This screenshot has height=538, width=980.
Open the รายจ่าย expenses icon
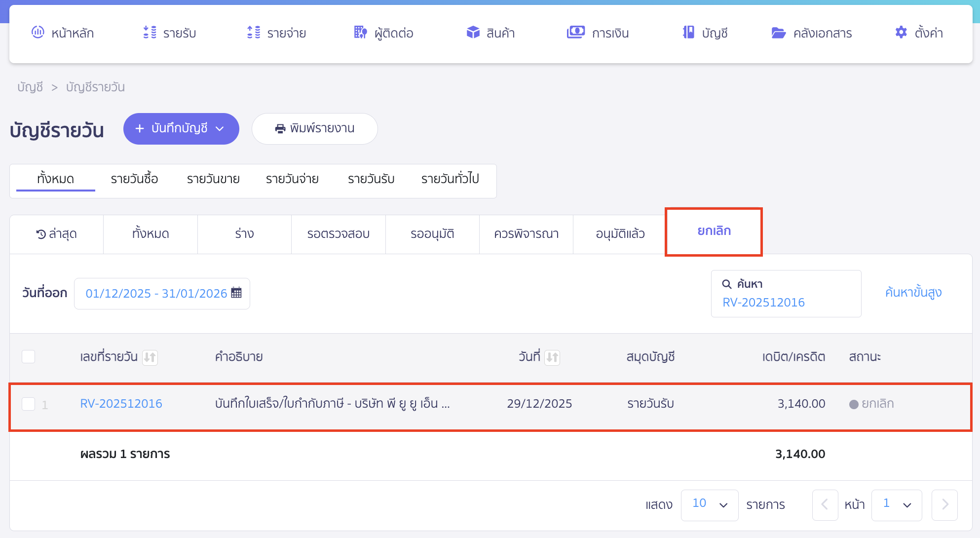coord(254,33)
